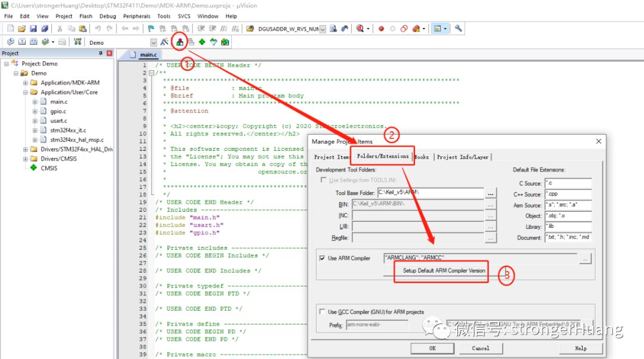Open Configuration wrench icon
This screenshot has width=644, height=359.
[458, 29]
